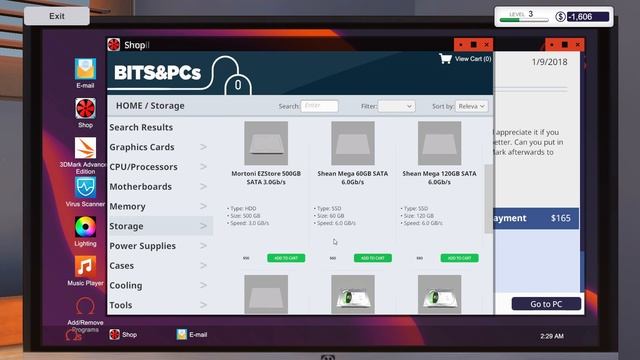Click Shean Mega 60GB SATA title
Viewport: 640px width, 360px height.
click(353, 178)
